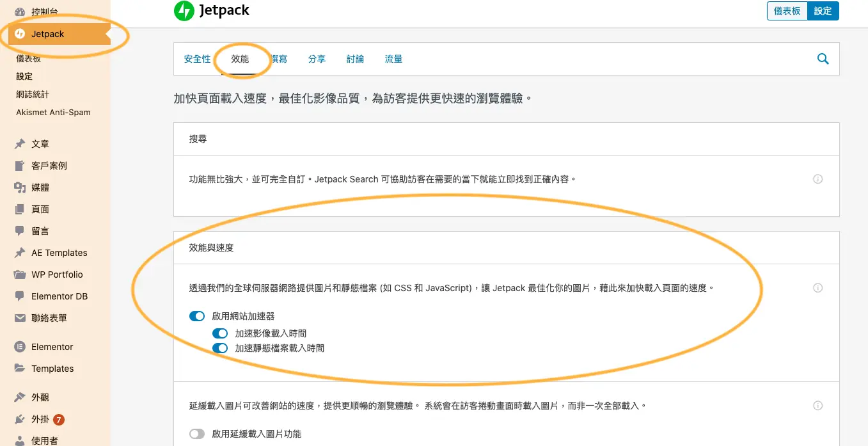Click the 文章 pushpin icon
Viewport: 868px width, 446px height.
[x=20, y=144]
